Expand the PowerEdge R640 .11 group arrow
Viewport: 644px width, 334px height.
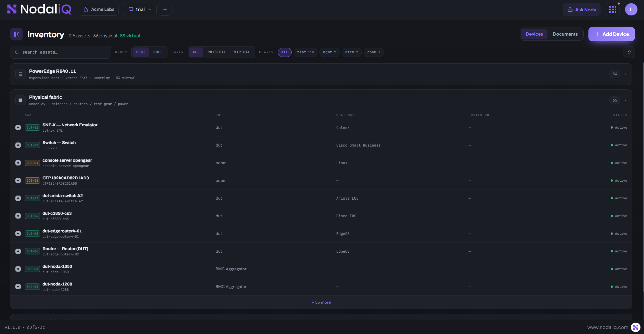pos(626,74)
